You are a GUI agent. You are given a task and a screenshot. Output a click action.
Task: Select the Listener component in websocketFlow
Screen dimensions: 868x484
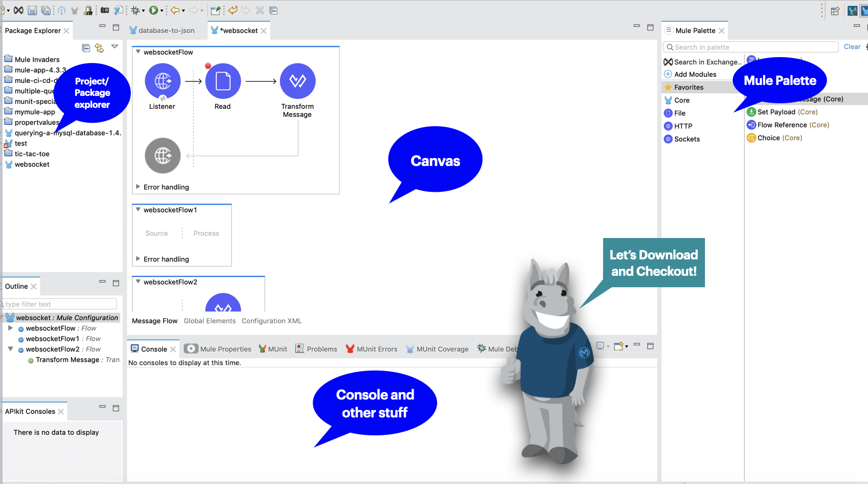click(x=162, y=81)
